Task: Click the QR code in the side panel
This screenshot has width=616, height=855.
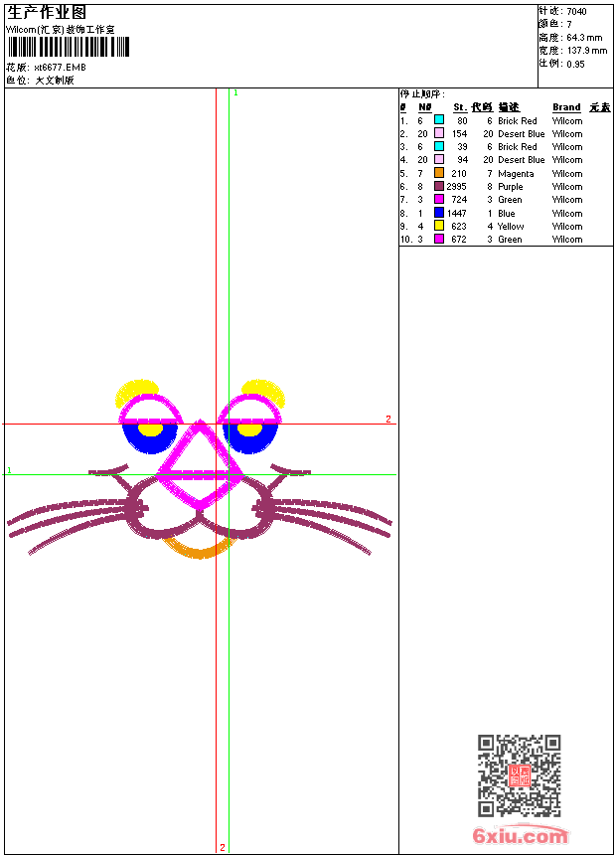Action: tap(520, 775)
